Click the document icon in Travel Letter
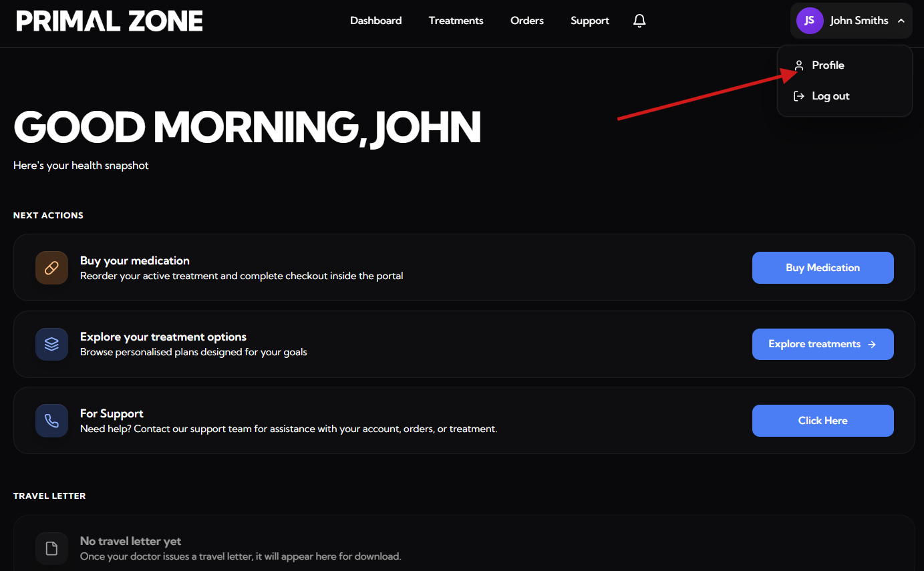 (51, 548)
